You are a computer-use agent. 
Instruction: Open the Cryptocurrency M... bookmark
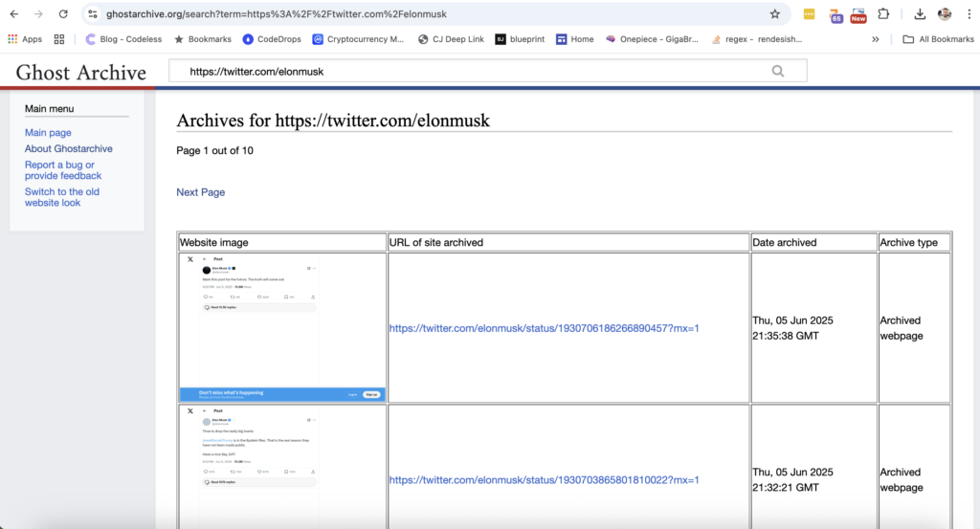358,38
